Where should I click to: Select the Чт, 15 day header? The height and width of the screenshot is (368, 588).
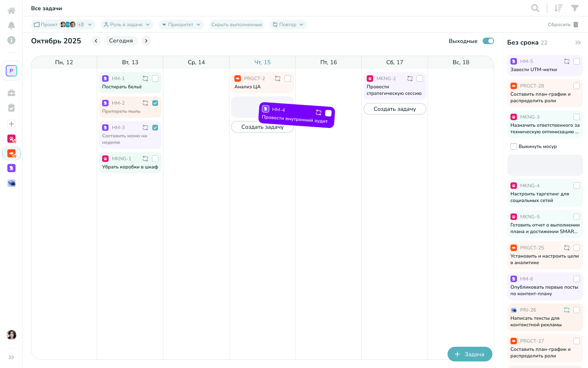[x=263, y=62]
